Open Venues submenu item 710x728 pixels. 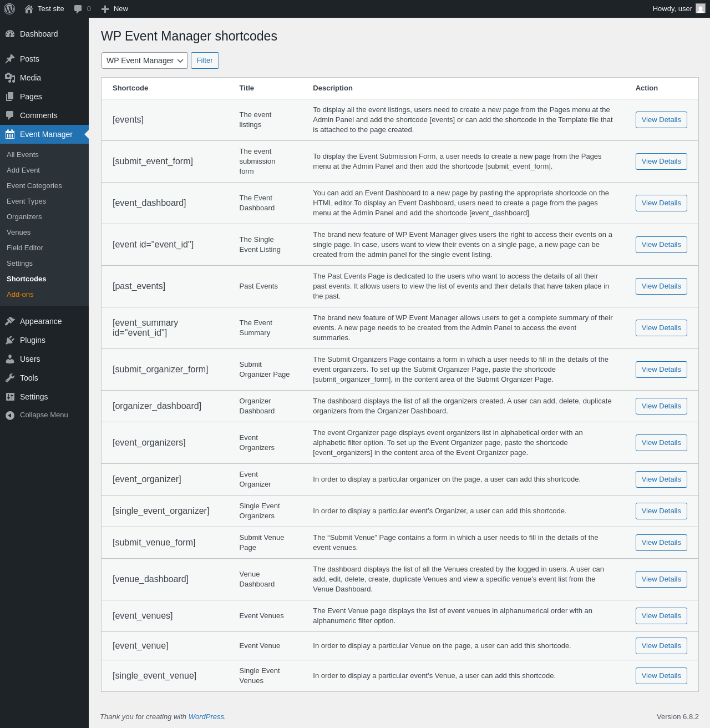click(44, 232)
